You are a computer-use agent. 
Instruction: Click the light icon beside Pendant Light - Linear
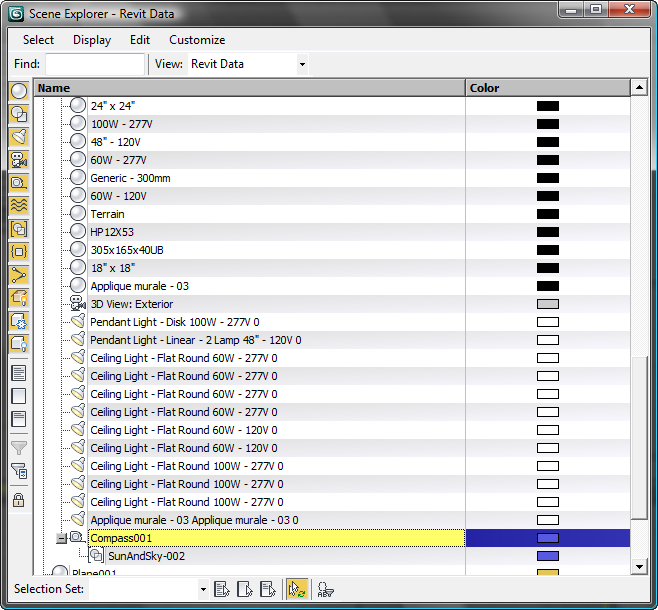(78, 339)
